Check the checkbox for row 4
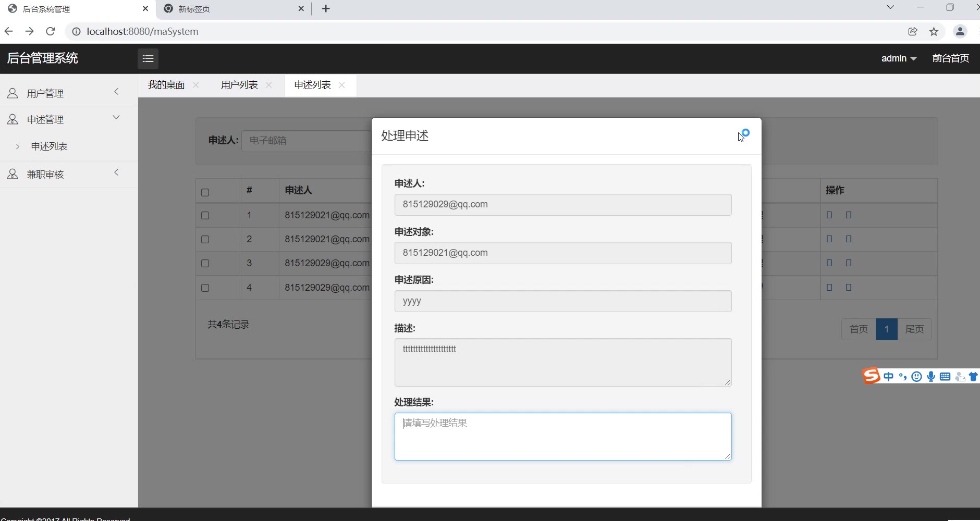Viewport: 980px width, 521px height. [x=205, y=288]
